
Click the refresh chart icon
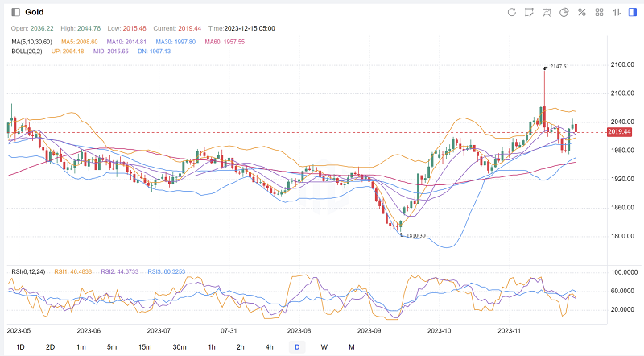pyautogui.click(x=512, y=12)
